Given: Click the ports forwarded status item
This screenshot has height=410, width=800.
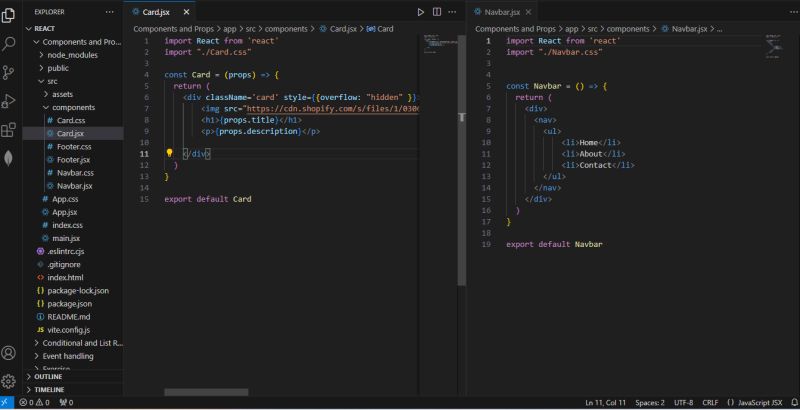Looking at the screenshot, I should click(66, 402).
